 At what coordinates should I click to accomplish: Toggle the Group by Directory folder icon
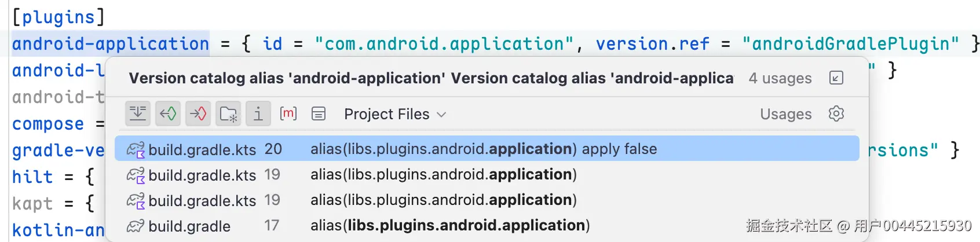pyautogui.click(x=228, y=114)
